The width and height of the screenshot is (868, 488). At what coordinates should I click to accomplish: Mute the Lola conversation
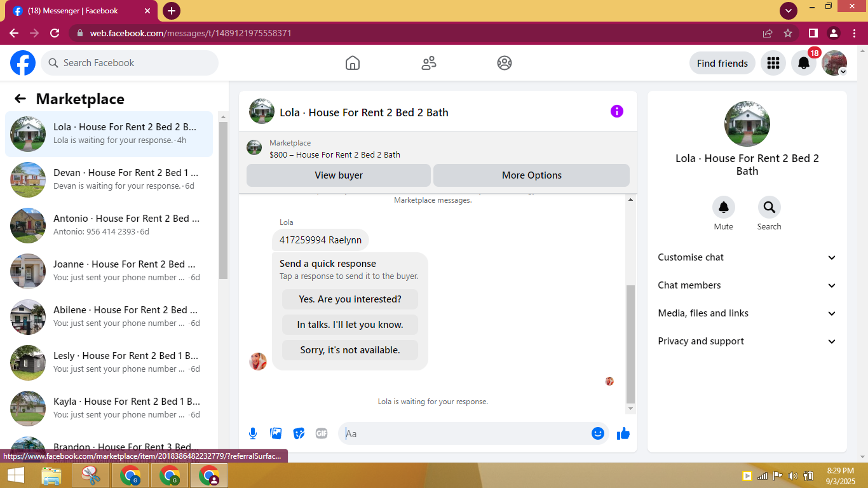724,207
